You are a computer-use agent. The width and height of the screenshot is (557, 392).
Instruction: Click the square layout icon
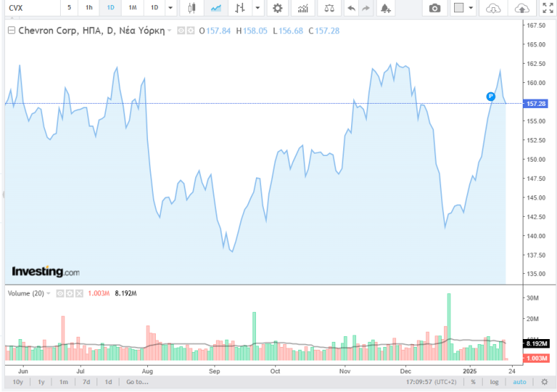click(x=459, y=8)
